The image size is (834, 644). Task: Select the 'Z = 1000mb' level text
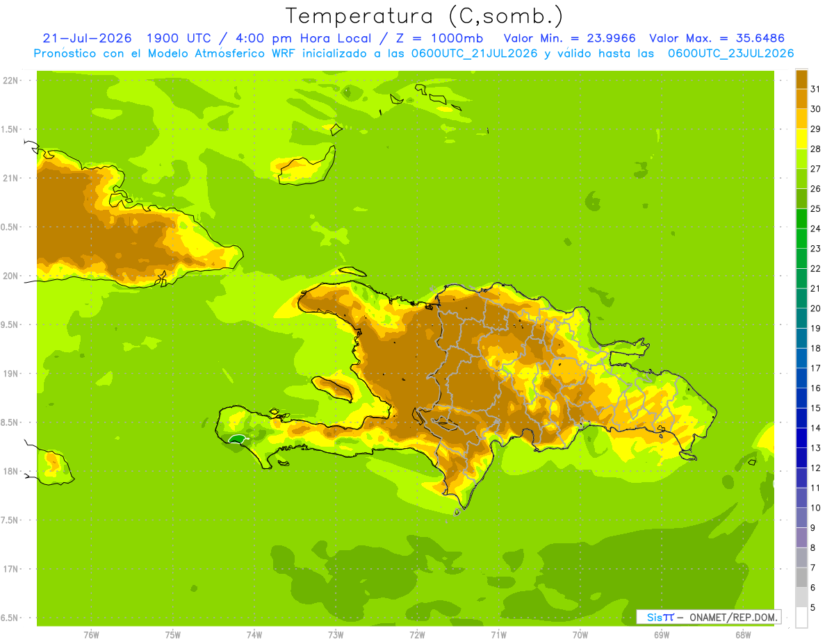438,38
